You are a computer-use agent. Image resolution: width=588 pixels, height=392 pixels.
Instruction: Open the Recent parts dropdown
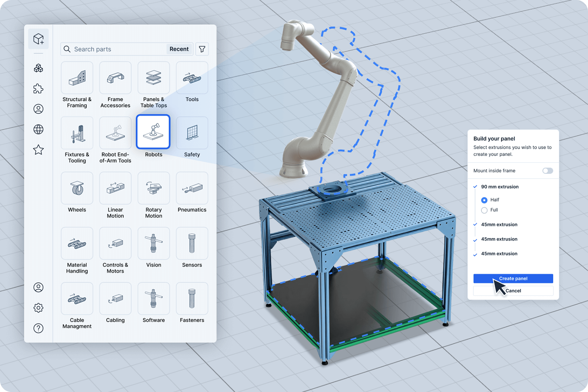[x=179, y=49]
